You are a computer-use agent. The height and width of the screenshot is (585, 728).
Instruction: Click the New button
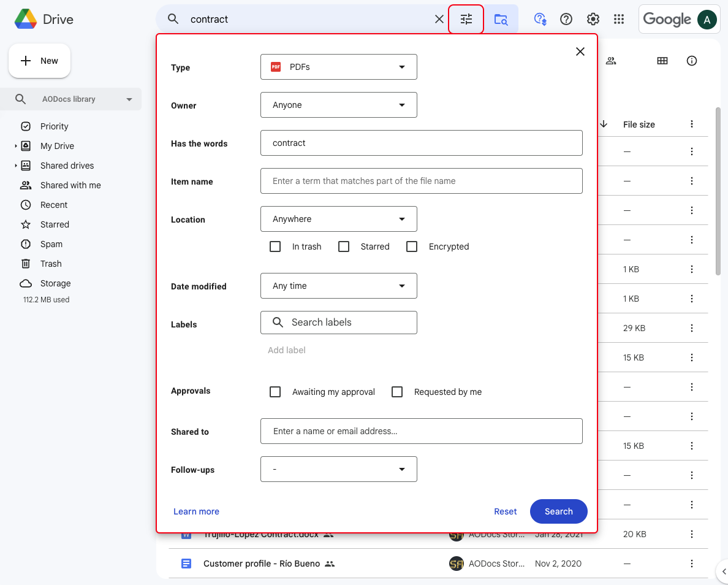39,61
